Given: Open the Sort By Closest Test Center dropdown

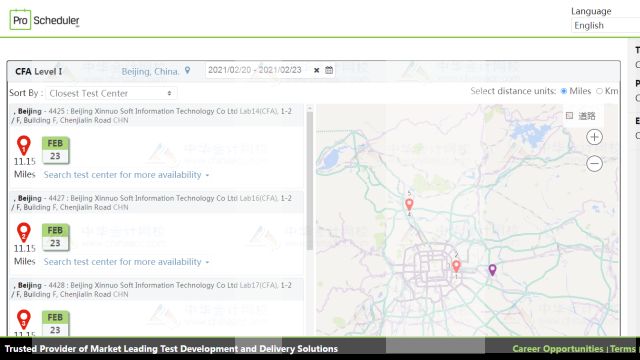Looking at the screenshot, I should click(111, 93).
